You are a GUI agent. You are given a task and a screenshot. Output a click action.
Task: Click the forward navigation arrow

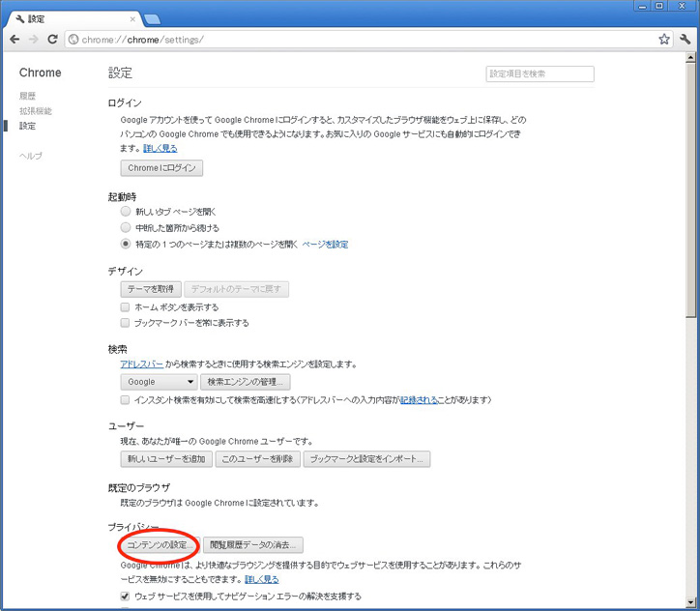point(34,40)
